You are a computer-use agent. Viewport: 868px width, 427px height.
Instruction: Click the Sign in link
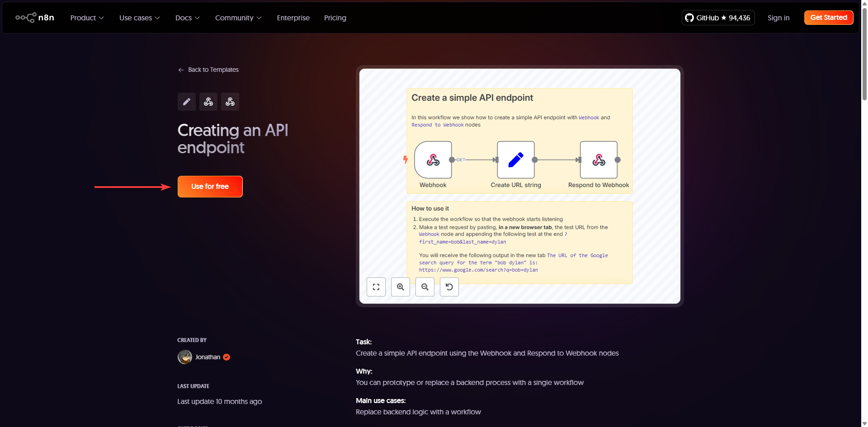click(778, 18)
